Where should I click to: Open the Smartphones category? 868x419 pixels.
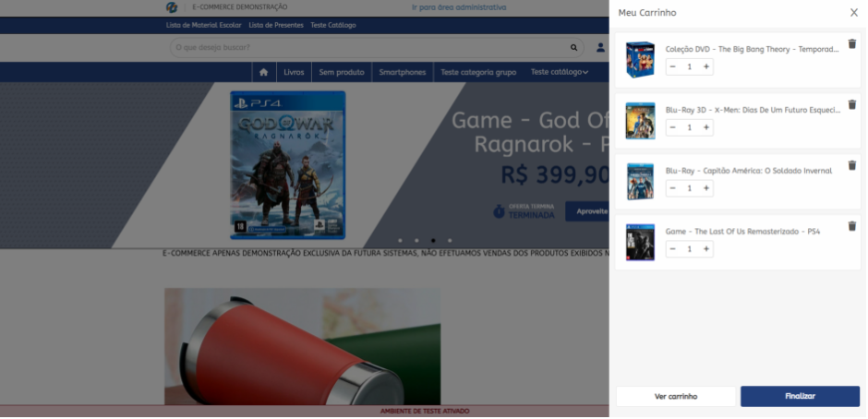coord(403,72)
